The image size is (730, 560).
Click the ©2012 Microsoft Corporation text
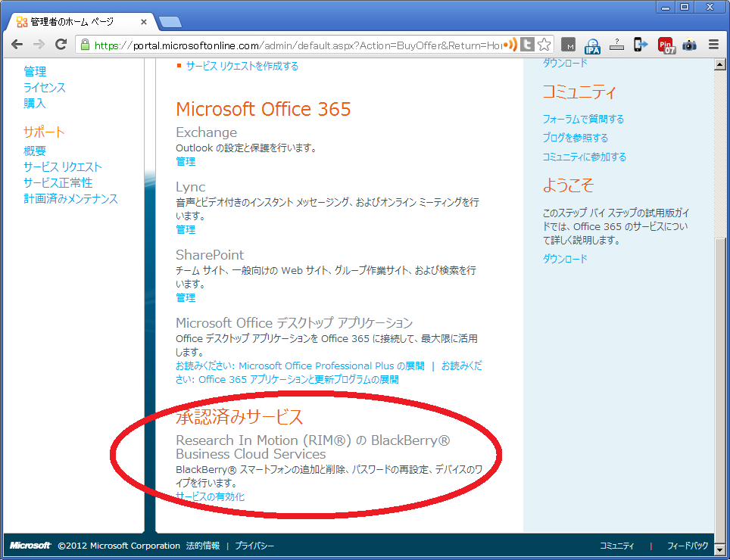click(x=119, y=546)
